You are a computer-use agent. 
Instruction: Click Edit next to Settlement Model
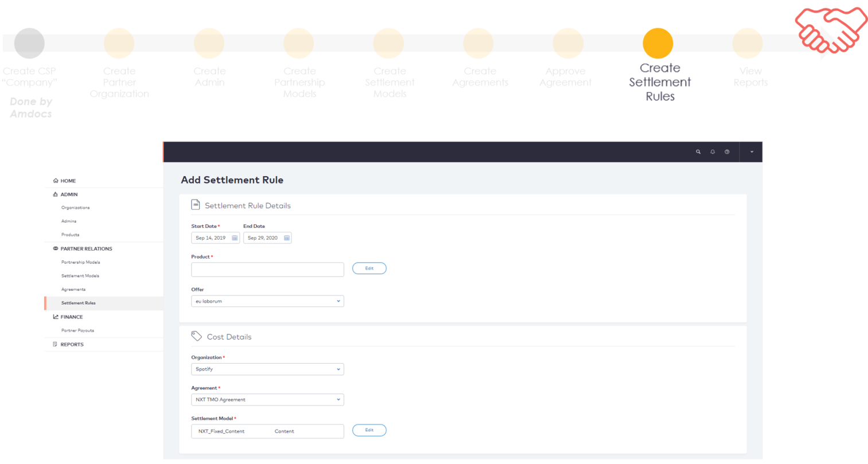click(369, 430)
